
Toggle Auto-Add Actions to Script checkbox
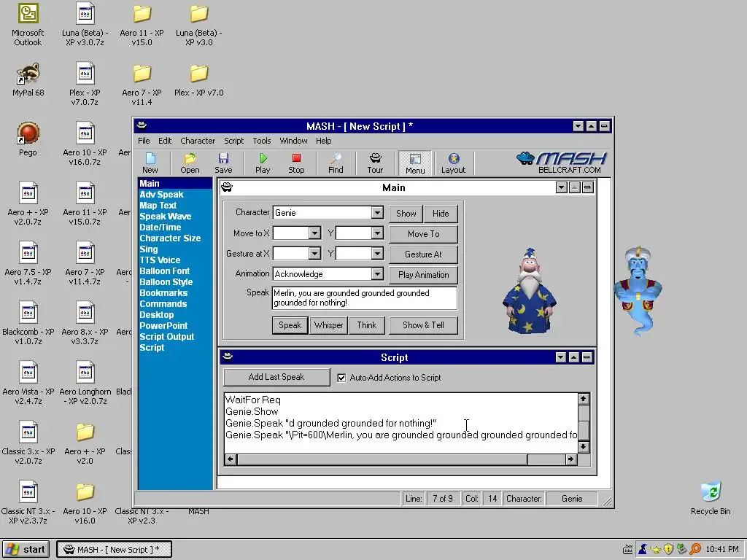(341, 378)
